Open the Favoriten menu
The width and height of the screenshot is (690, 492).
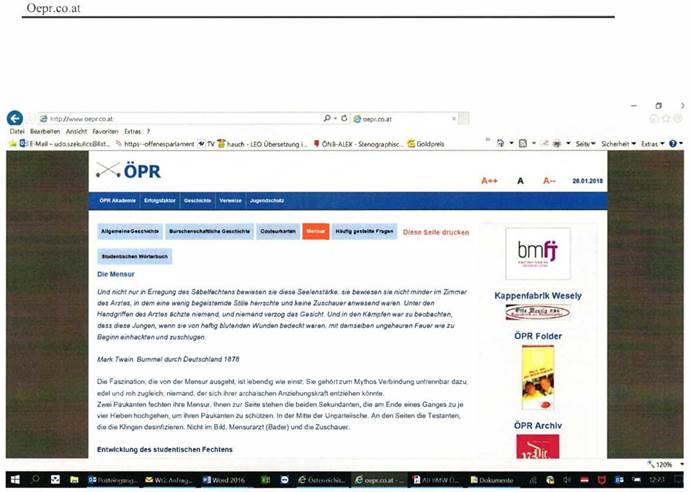pos(105,131)
